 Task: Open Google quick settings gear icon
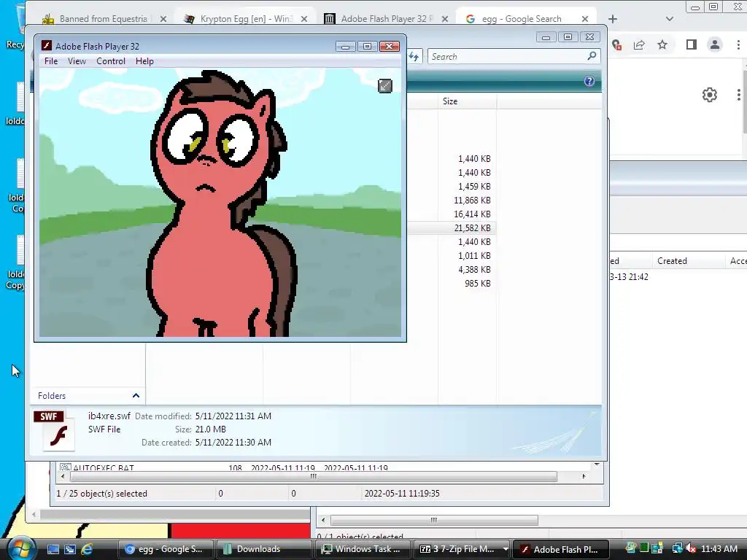[709, 95]
